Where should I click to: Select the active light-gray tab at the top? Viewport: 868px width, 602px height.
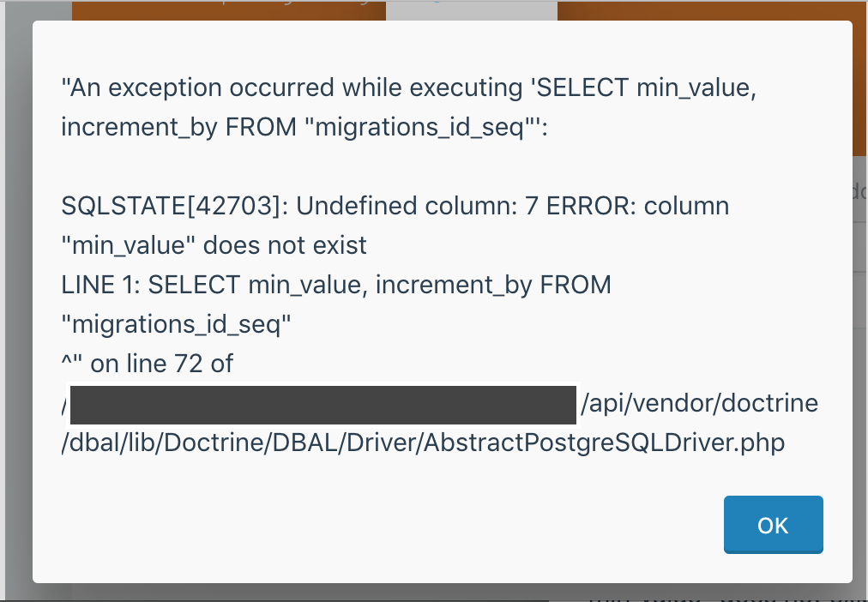pos(473,9)
